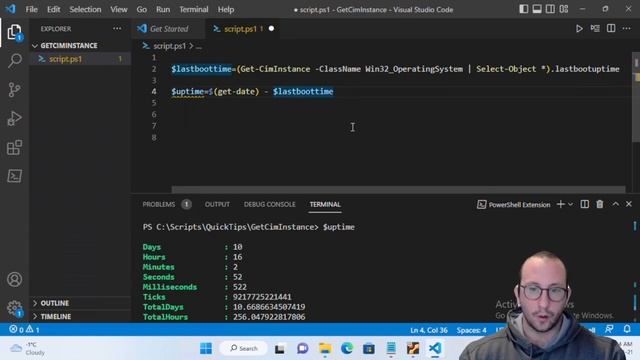This screenshot has width=640, height=360.
Task: Switch to the Get Started tab
Action: 168,29
